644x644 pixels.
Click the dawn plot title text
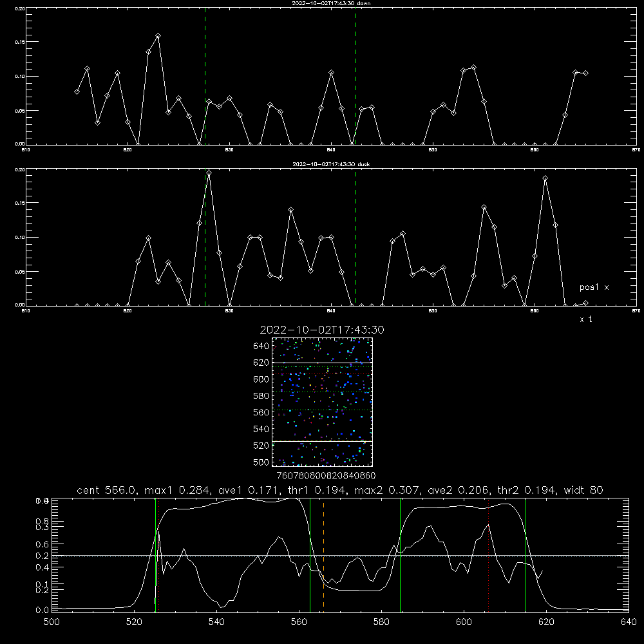tap(331, 3)
